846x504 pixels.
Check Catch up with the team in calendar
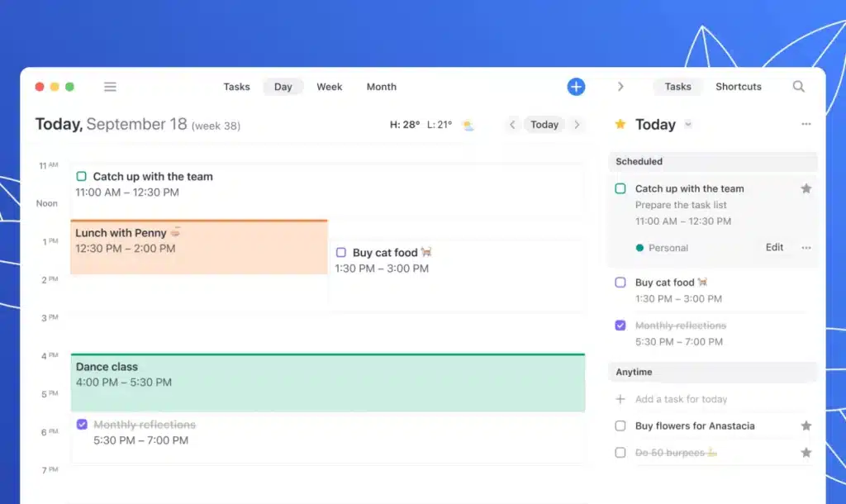click(x=82, y=176)
